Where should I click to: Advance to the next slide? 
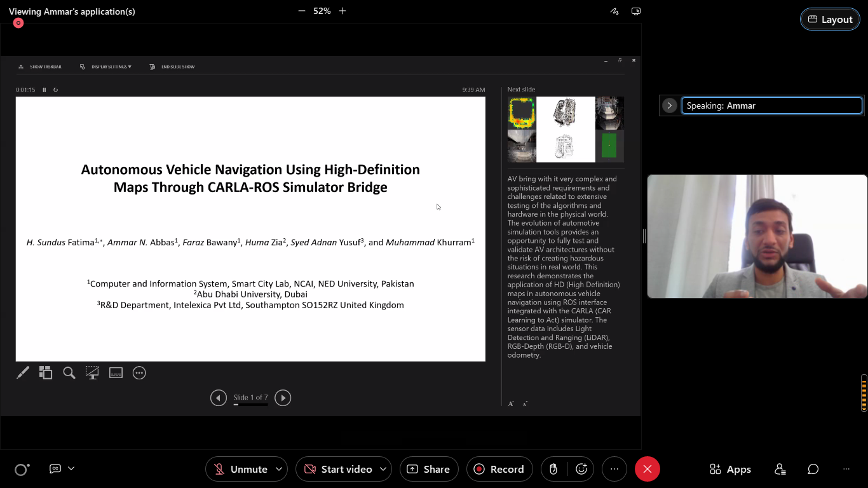coord(283,398)
